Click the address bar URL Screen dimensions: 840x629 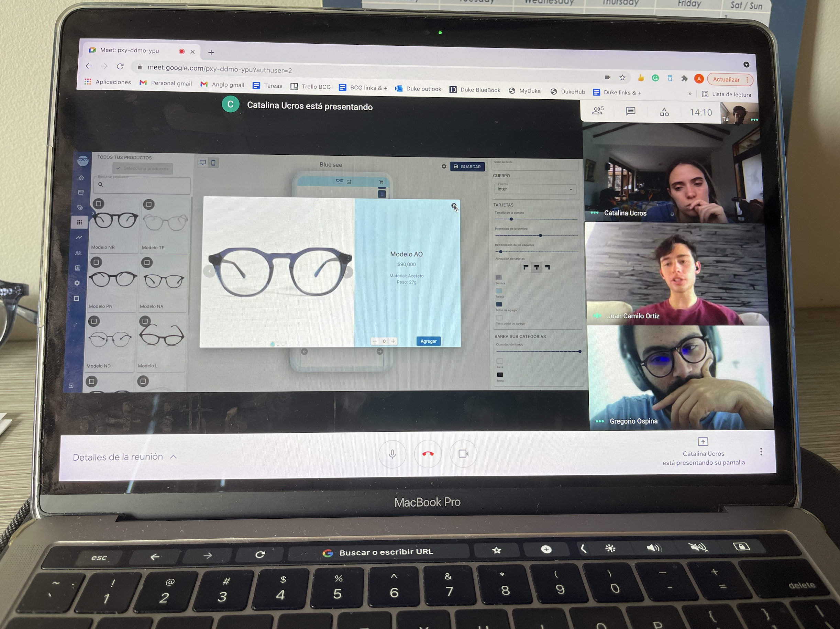coord(220,69)
